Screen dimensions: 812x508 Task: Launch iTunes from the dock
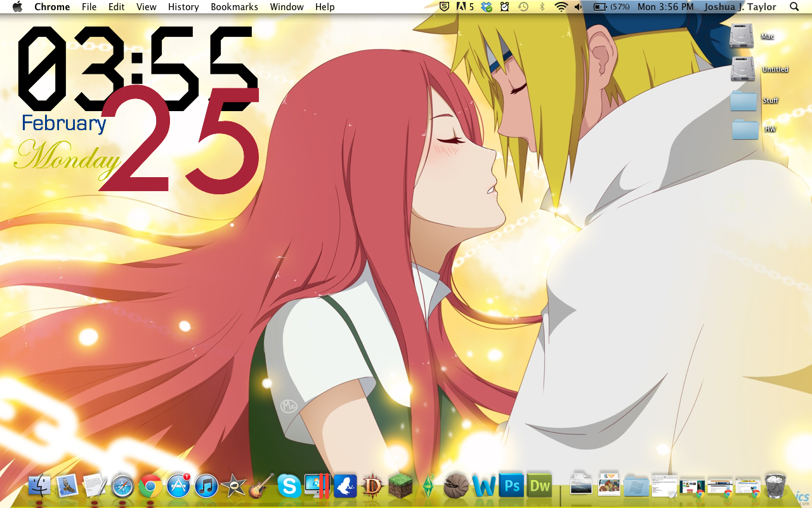pos(206,486)
